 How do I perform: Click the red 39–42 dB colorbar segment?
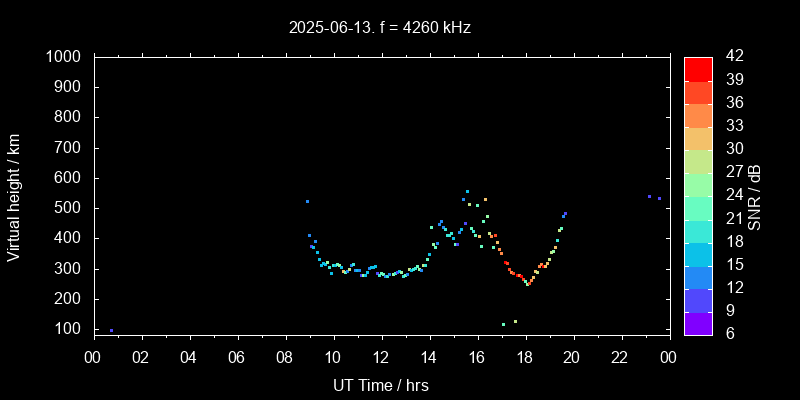point(698,68)
